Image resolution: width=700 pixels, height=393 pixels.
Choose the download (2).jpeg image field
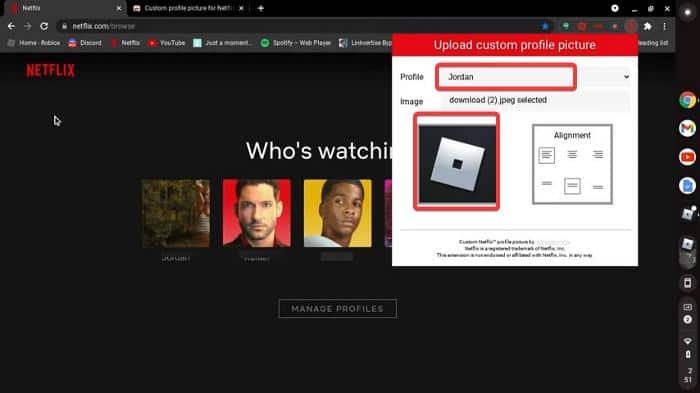tap(535, 100)
